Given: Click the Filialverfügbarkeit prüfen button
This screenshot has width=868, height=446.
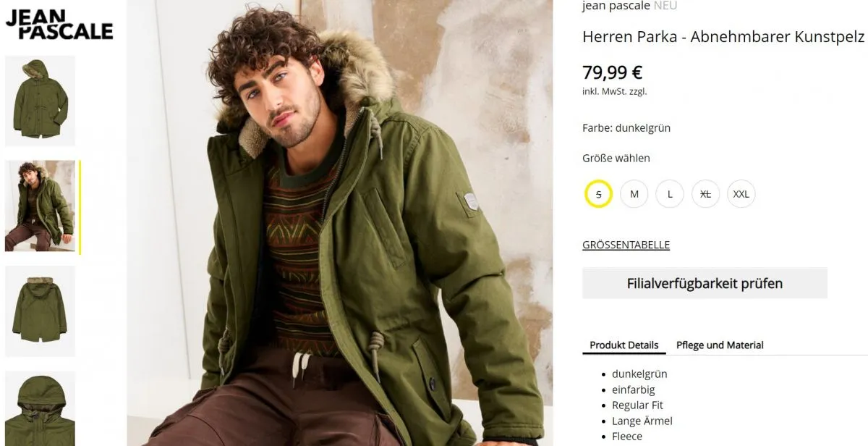Looking at the screenshot, I should click(705, 283).
